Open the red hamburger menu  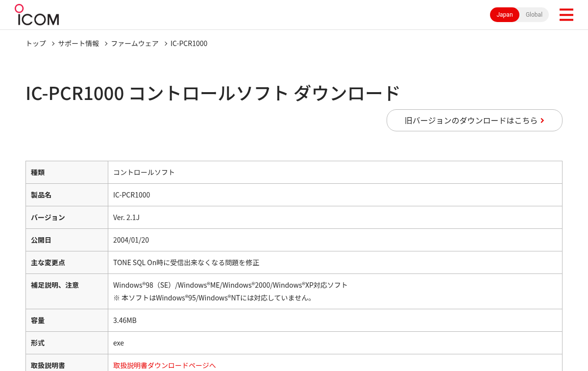coord(566,15)
